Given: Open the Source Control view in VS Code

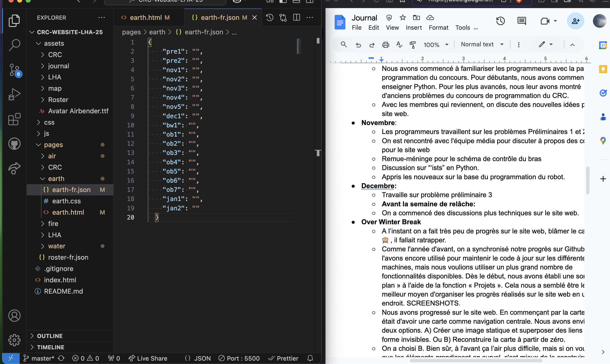Looking at the screenshot, I should [x=14, y=70].
